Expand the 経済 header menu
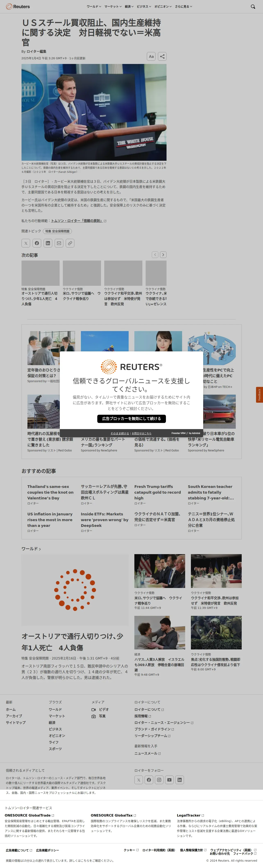The width and height of the screenshot is (263, 868). pyautogui.click(x=129, y=6)
